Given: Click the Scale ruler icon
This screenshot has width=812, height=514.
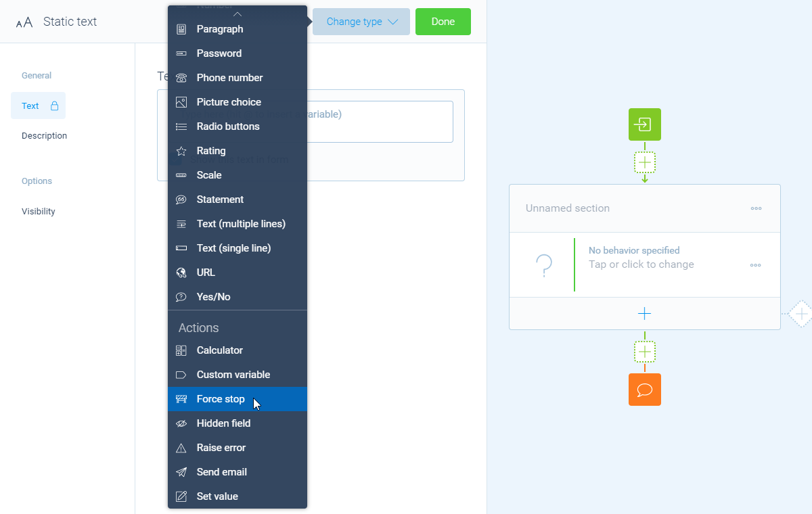Looking at the screenshot, I should (181, 175).
